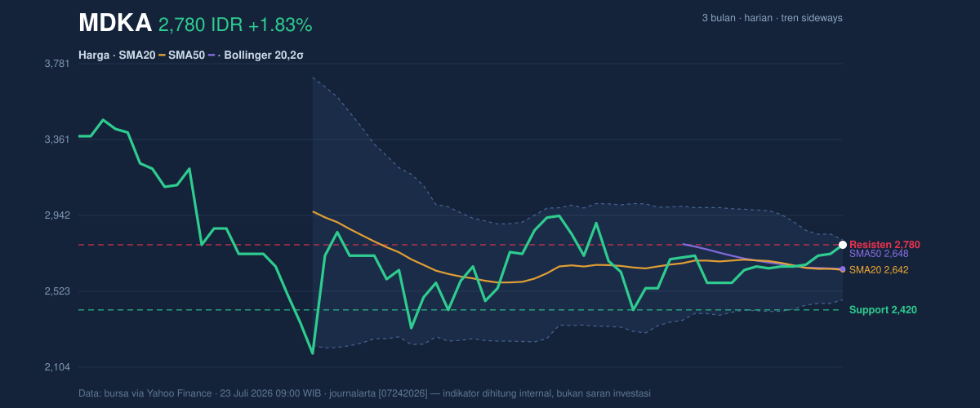Screen dimensions: 980x408
Task: Click the orange SMA20 legend line swatch
Action: click(162, 55)
